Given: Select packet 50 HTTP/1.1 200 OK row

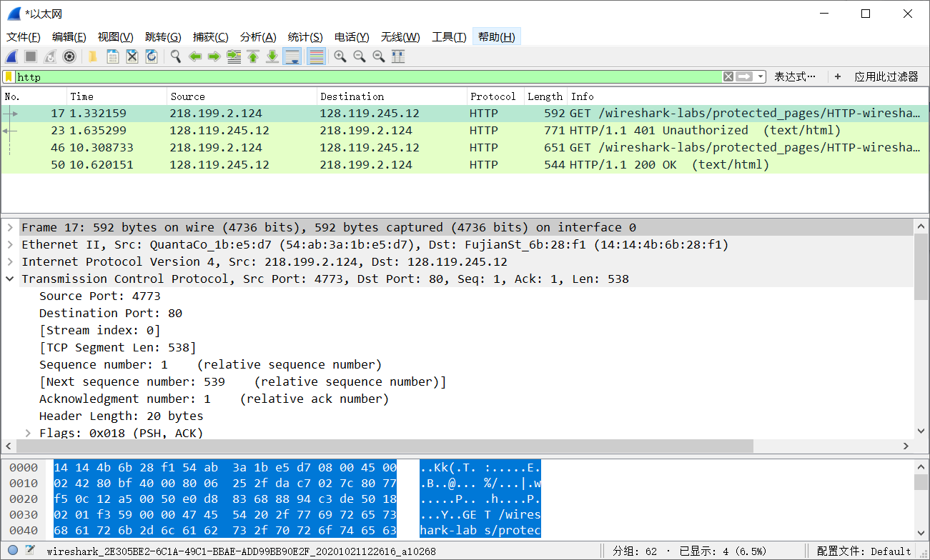Looking at the screenshot, I should click(465, 165).
